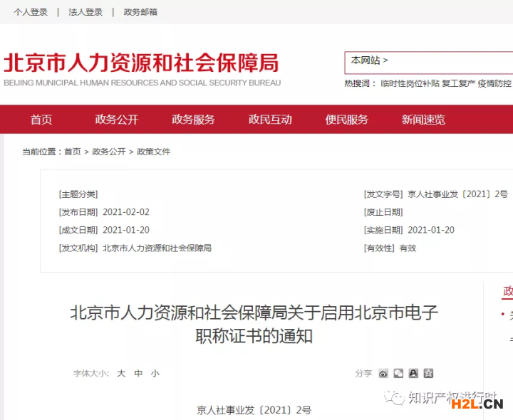Go to the 政民互动 section
Image resolution: width=513 pixels, height=420 pixels.
[270, 120]
